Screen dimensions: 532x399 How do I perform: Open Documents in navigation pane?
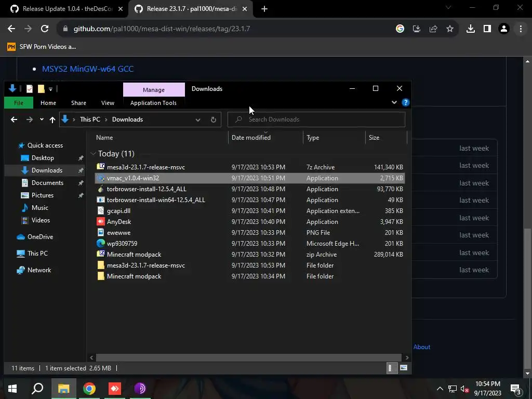47,182
